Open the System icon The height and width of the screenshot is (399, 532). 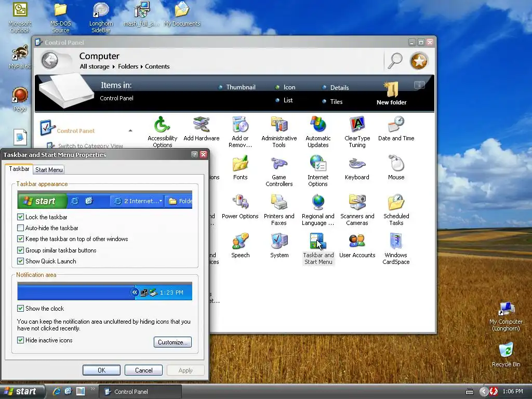tap(279, 246)
